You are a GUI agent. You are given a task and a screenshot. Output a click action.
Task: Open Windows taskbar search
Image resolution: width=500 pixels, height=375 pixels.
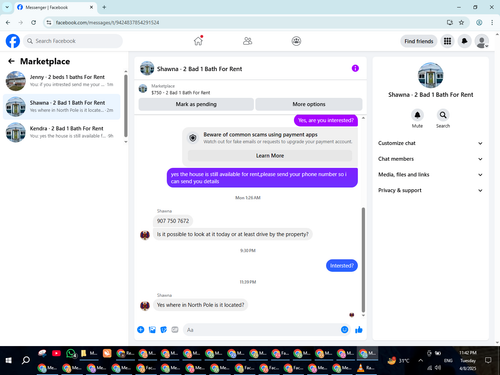(x=26, y=360)
